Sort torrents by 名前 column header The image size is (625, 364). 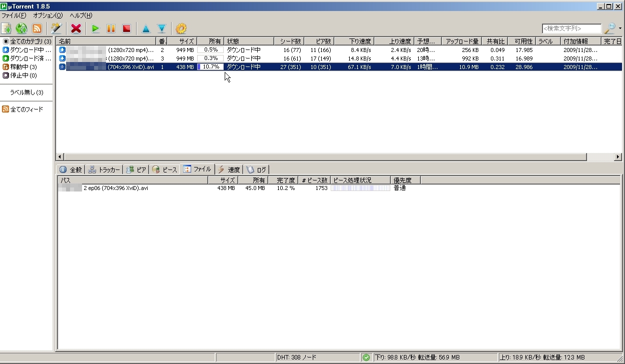tap(106, 41)
